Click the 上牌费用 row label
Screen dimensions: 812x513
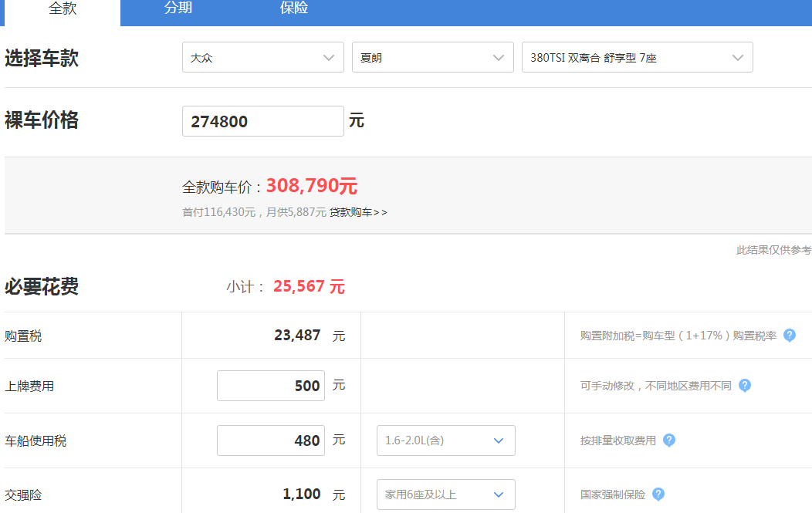pos(29,386)
